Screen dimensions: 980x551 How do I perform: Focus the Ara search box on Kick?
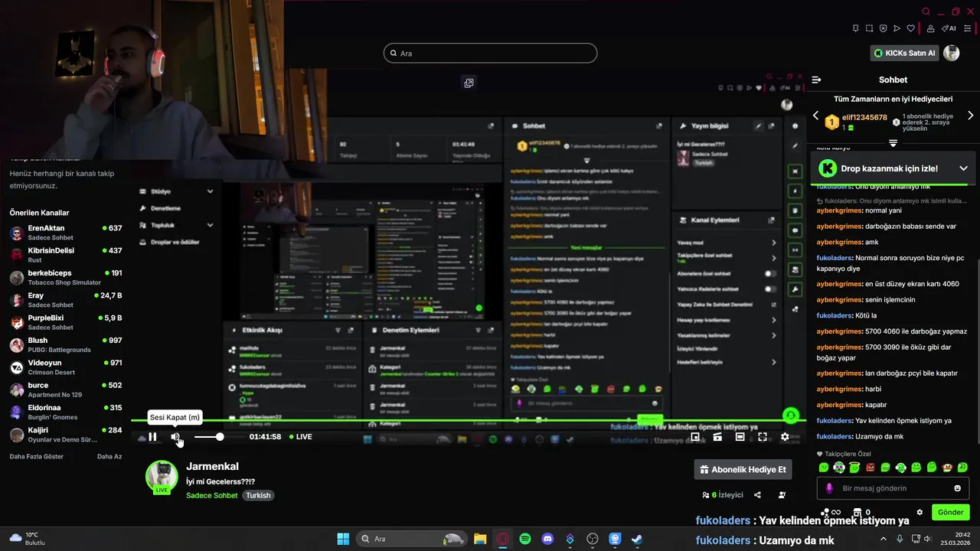(490, 53)
